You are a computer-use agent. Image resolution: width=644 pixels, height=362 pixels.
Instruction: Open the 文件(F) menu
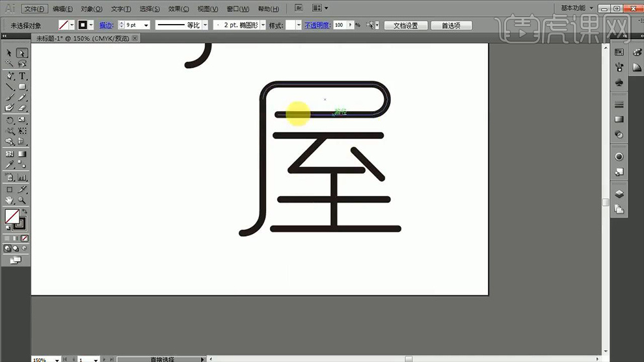point(33,9)
